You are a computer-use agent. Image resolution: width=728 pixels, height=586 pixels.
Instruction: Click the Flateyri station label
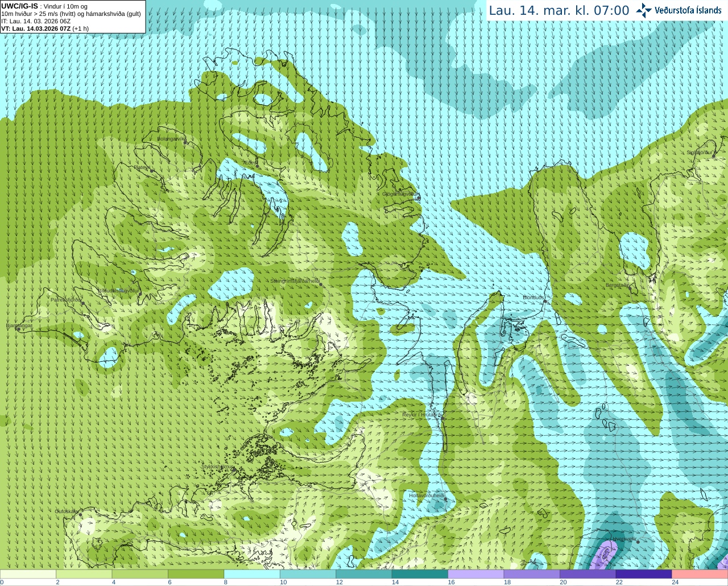(x=142, y=167)
